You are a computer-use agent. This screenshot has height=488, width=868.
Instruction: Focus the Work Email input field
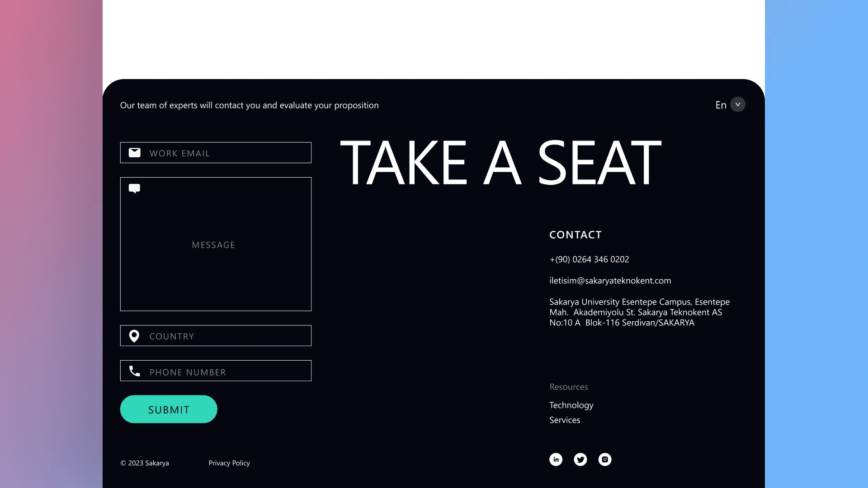216,153
